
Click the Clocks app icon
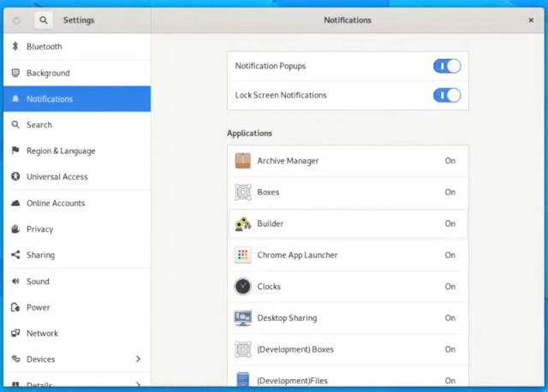coord(242,287)
